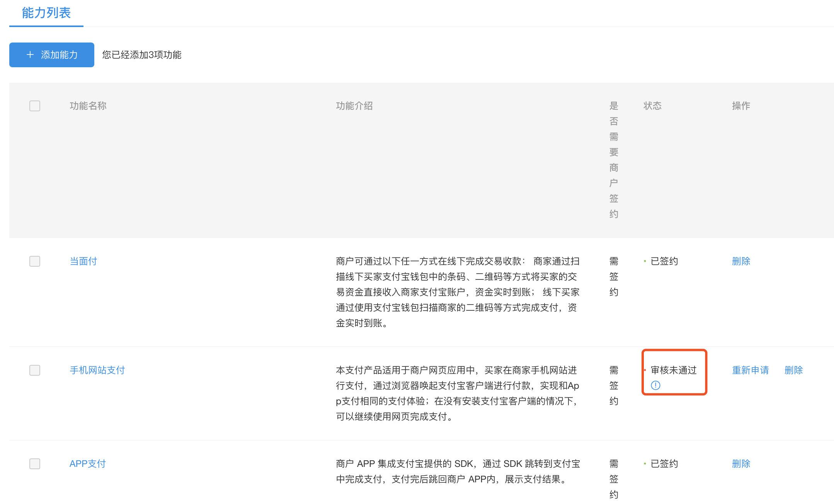Delete the APP支付 capability
Screen dimensions: 834x504
[741, 463]
